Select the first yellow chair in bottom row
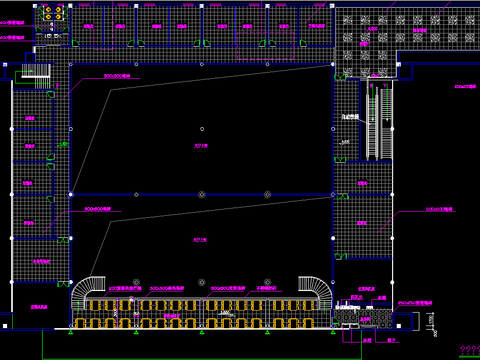The image size is (480, 360). (79, 323)
